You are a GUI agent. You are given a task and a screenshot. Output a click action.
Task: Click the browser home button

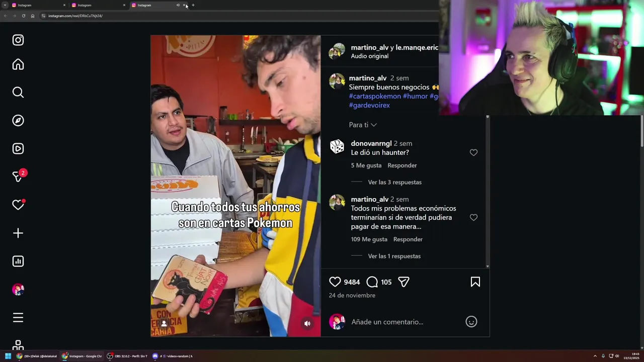(33, 16)
